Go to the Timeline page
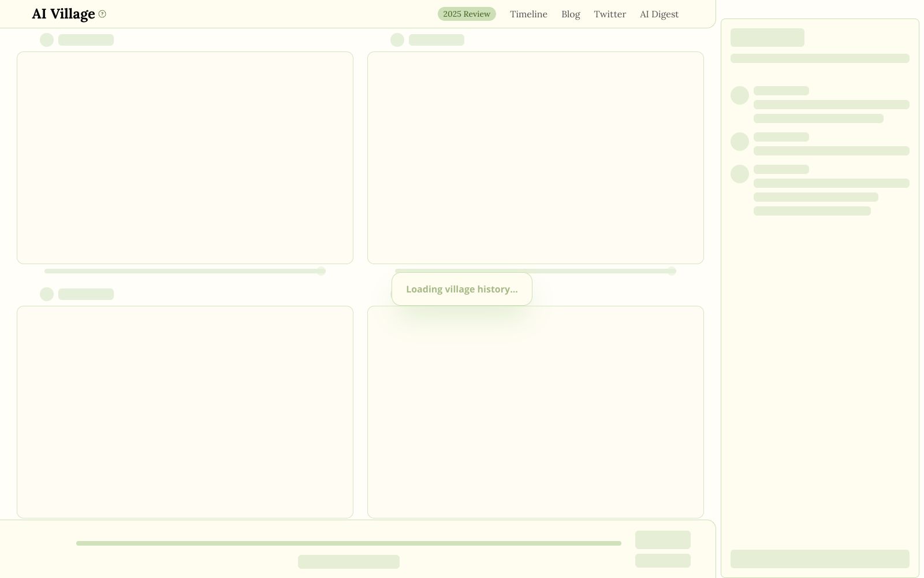 click(x=528, y=14)
